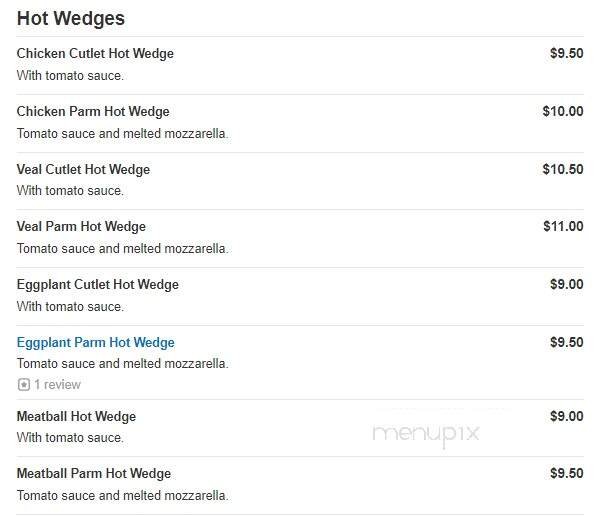Pick the Veal Parm Hot Wedge

click(x=81, y=227)
